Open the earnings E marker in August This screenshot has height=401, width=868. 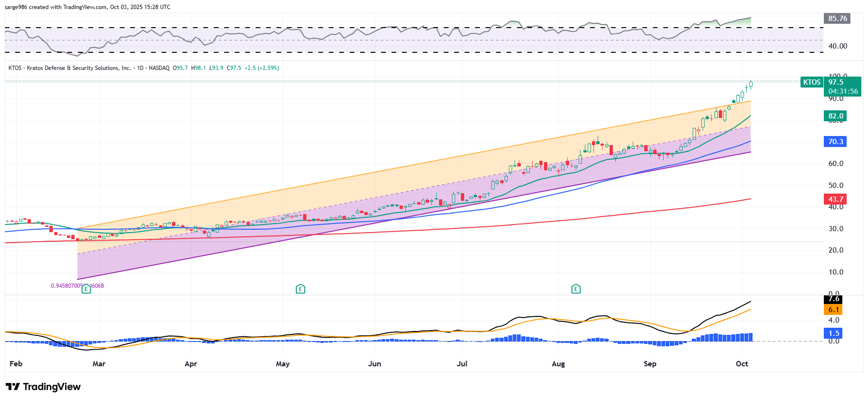pos(576,289)
